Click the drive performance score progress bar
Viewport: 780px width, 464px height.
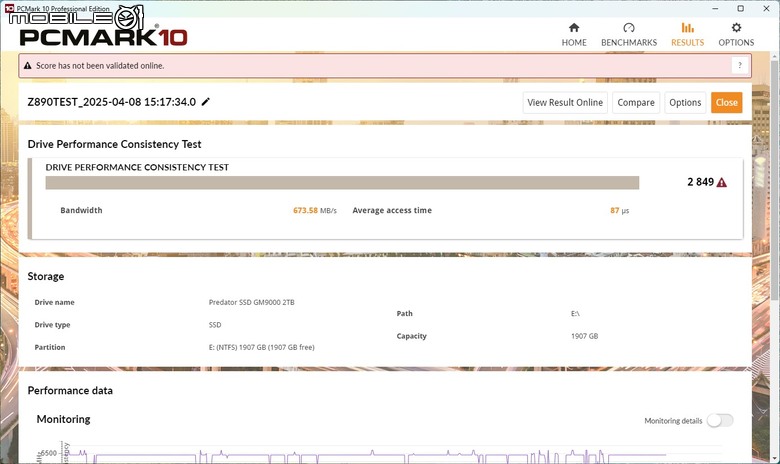click(342, 183)
